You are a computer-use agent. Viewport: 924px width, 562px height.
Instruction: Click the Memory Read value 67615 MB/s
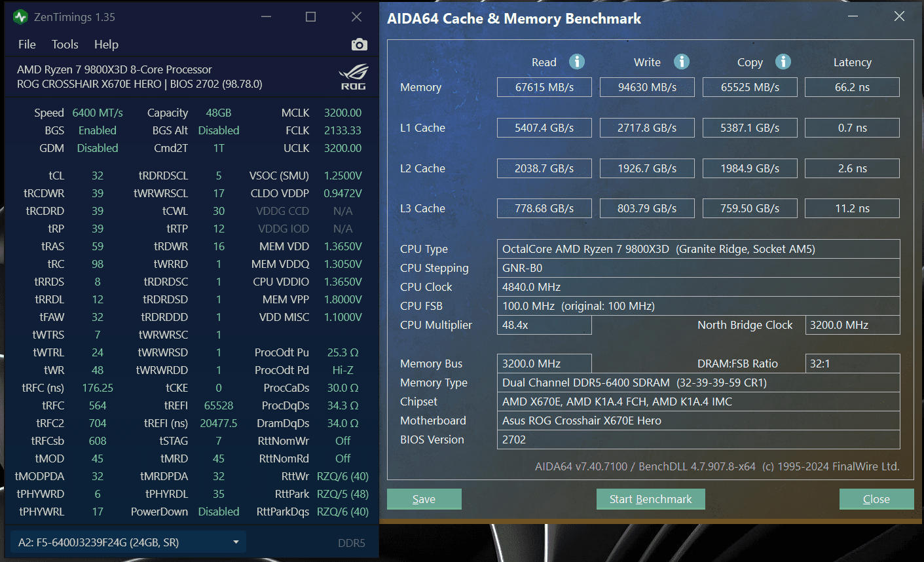pos(544,87)
